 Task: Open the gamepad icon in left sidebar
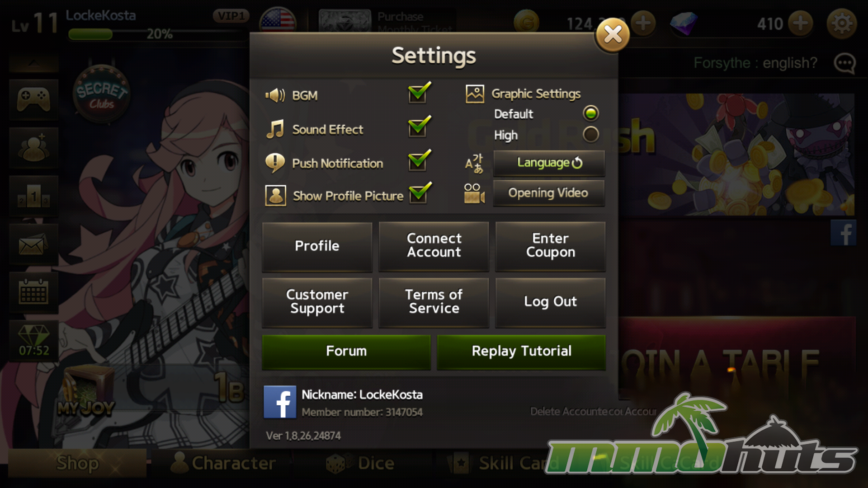(33, 99)
